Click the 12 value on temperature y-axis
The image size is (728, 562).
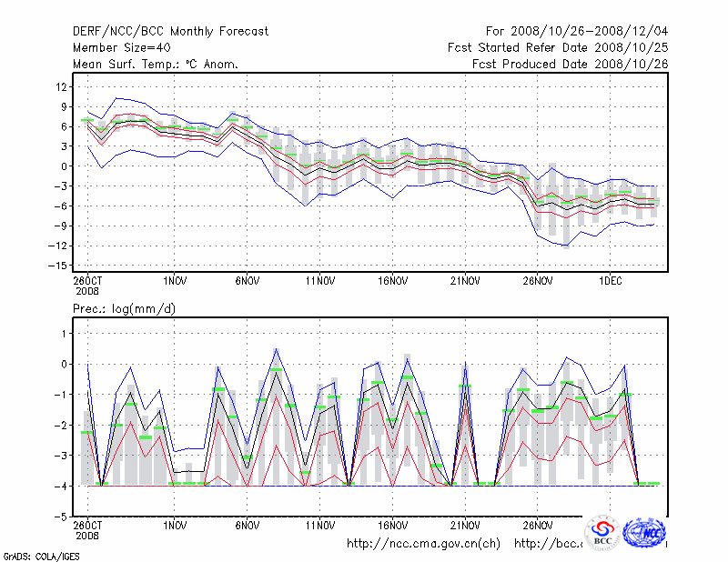click(x=62, y=86)
